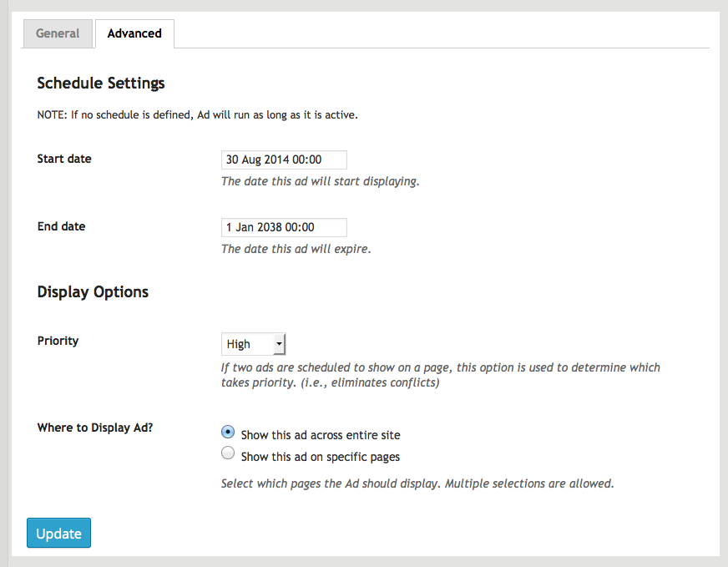The width and height of the screenshot is (728, 567).
Task: Click 'The date this ad will start displaying.' hint
Action: pyautogui.click(x=321, y=181)
